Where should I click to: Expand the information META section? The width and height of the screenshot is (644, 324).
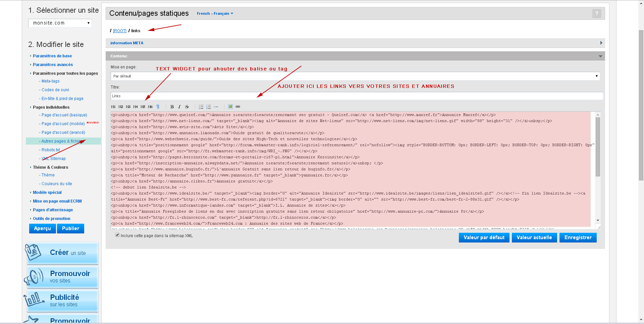coord(355,43)
